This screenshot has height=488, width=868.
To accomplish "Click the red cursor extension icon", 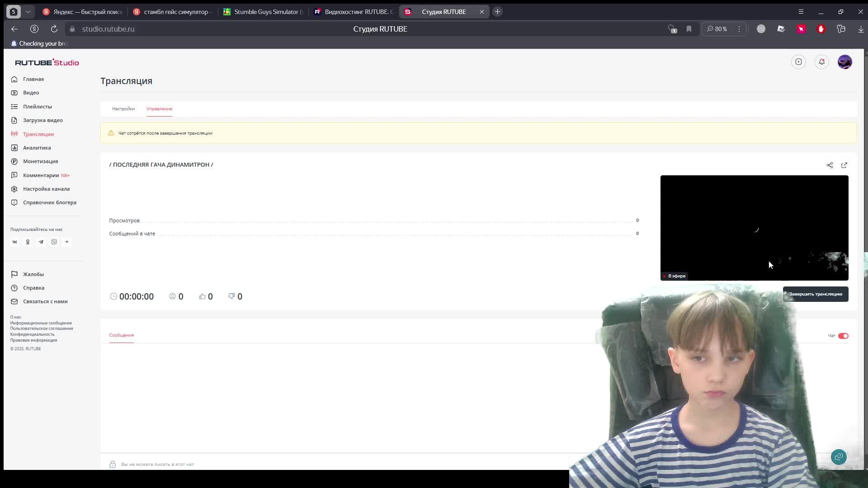I will click(801, 29).
